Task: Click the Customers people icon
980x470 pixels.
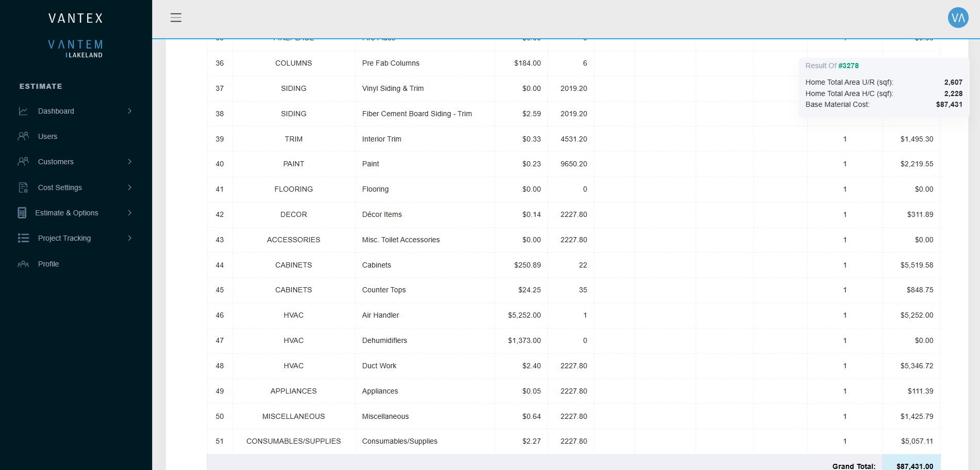Action: [23, 162]
